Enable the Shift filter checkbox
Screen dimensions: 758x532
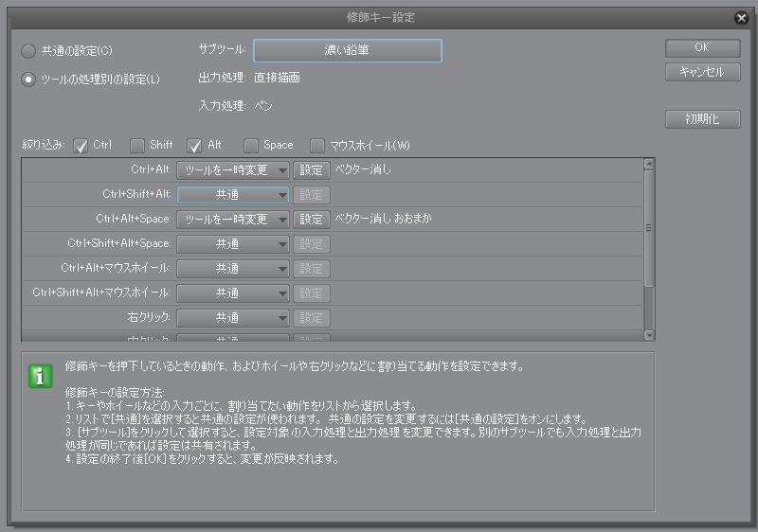click(x=136, y=146)
